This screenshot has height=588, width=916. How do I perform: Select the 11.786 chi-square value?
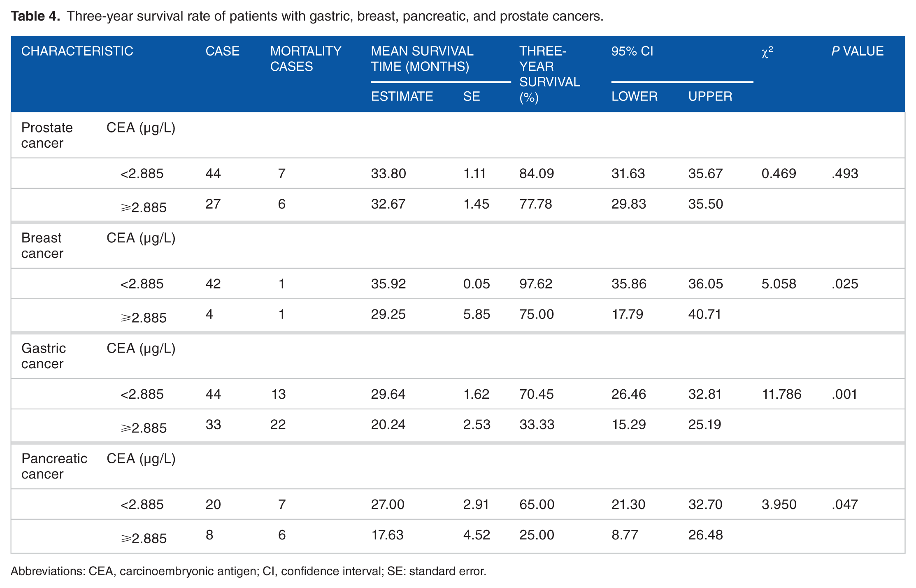click(781, 394)
